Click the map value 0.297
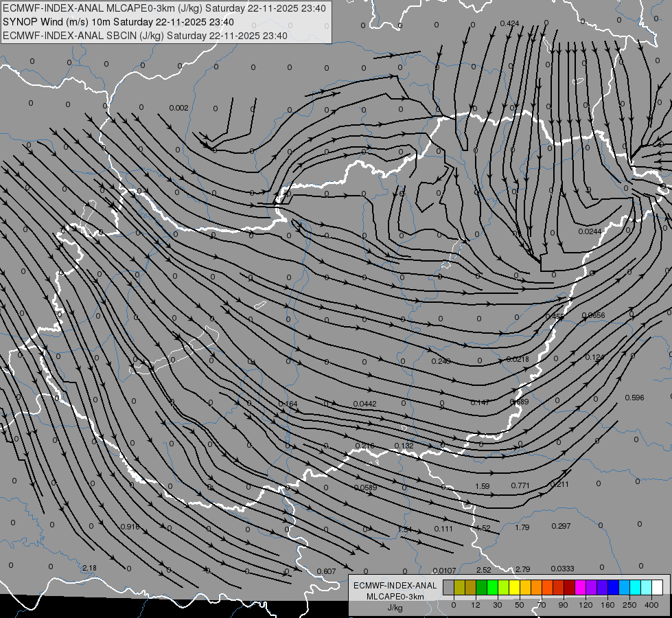Image resolution: width=672 pixels, height=618 pixels. (561, 526)
